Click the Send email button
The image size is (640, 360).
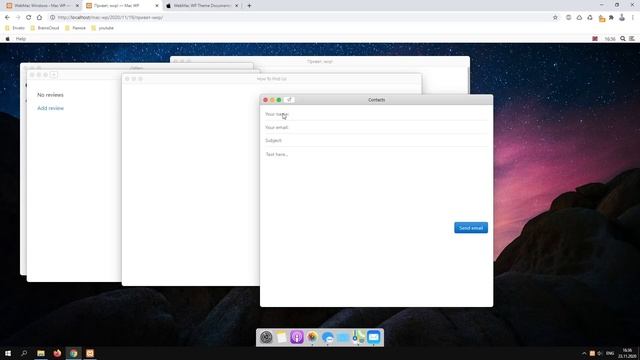(x=471, y=228)
